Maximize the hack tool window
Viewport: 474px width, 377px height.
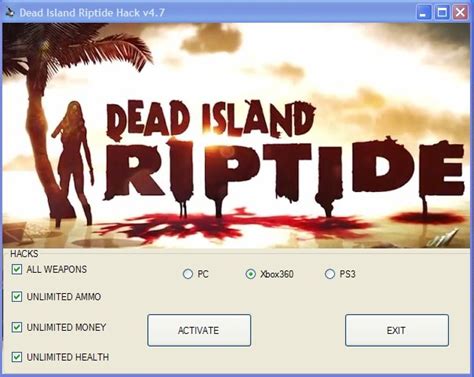click(442, 13)
